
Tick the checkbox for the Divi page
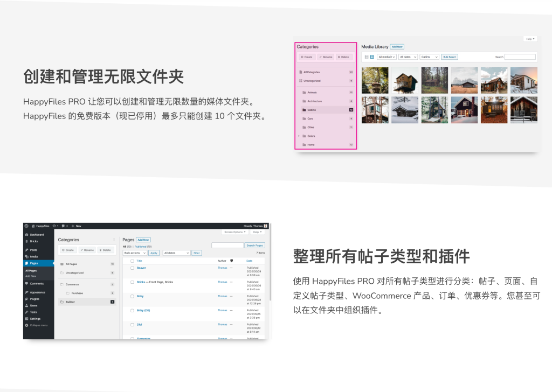click(x=133, y=325)
